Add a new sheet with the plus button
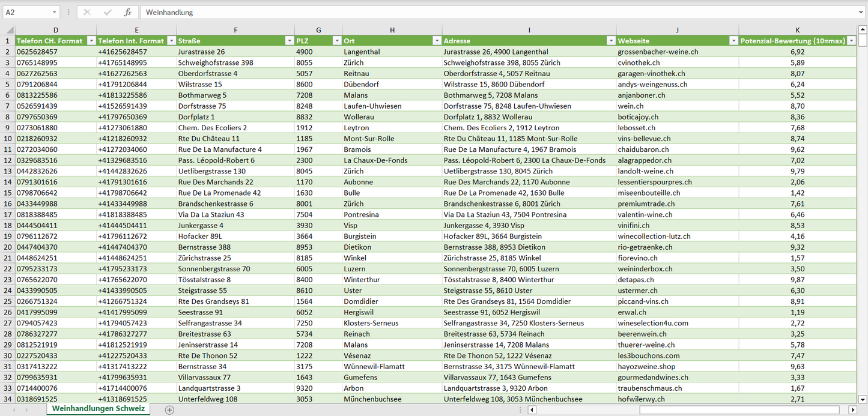 pos(169,409)
